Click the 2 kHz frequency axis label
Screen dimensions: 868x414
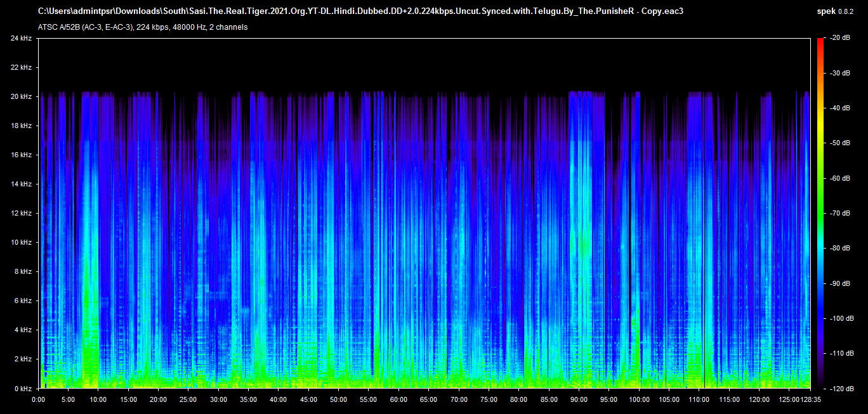click(x=23, y=359)
